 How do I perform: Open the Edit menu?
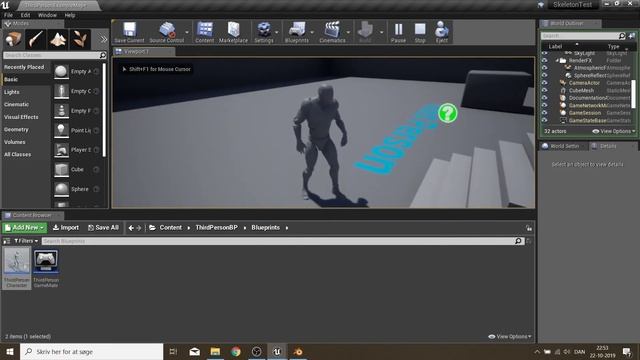tap(25, 15)
